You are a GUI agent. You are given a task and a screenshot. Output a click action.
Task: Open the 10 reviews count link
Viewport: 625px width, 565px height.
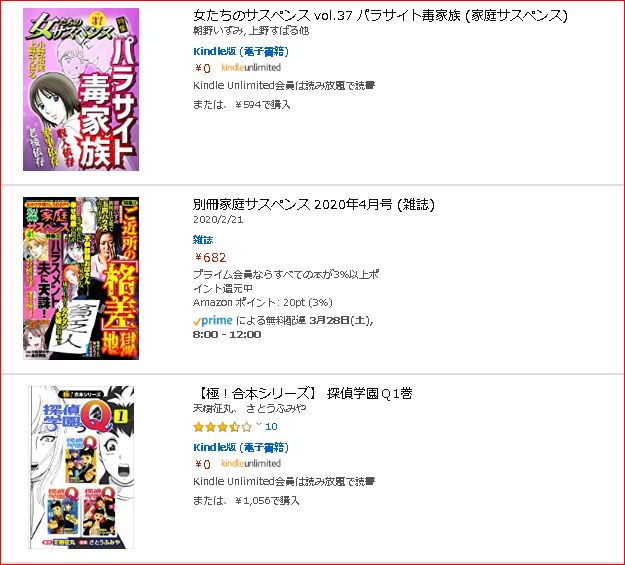[x=271, y=426]
